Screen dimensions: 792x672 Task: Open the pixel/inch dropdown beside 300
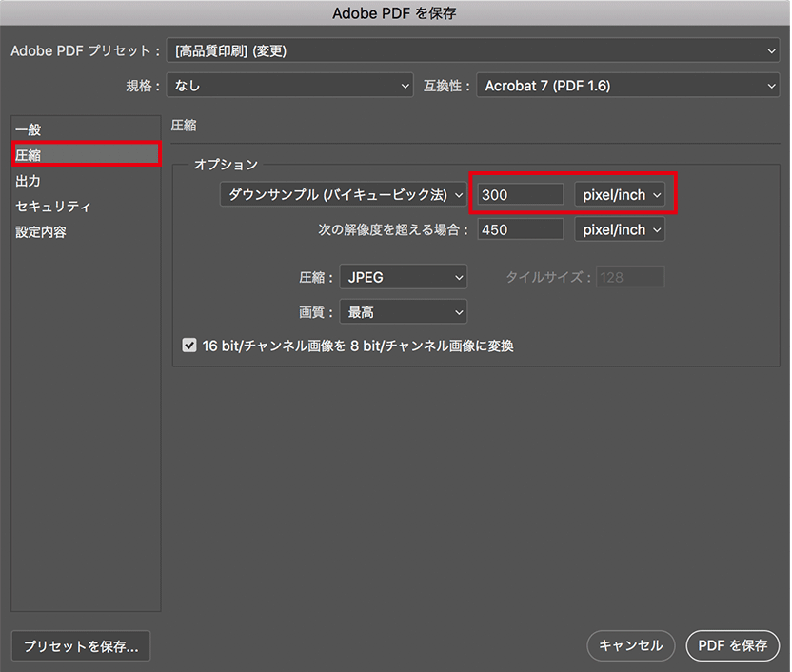[620, 195]
